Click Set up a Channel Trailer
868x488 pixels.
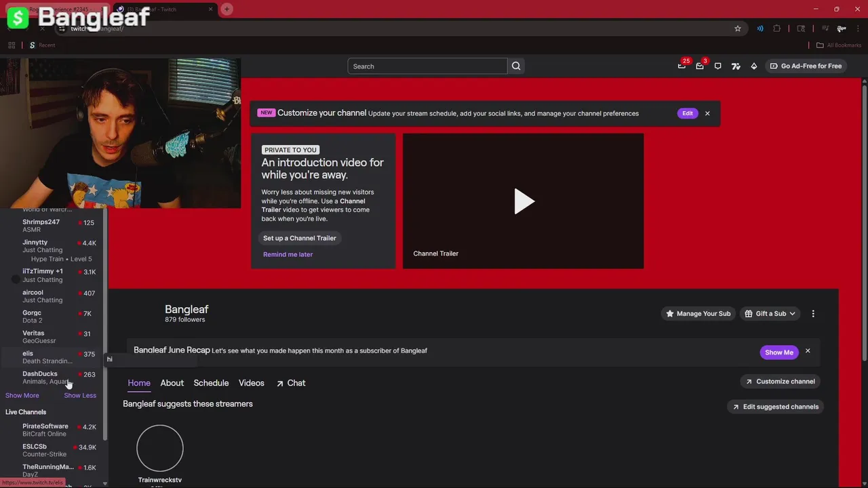click(x=300, y=238)
